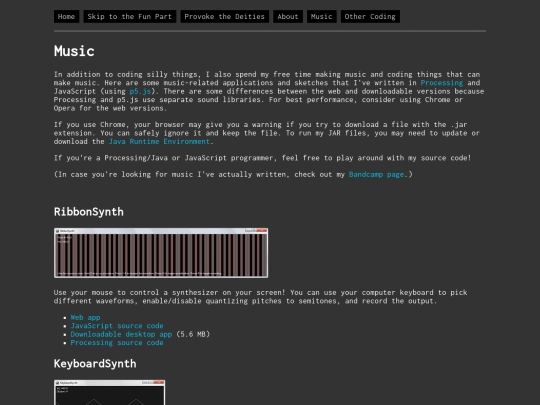Open the Bandcamp page link
This screenshot has width=540, height=405.
tap(376, 174)
